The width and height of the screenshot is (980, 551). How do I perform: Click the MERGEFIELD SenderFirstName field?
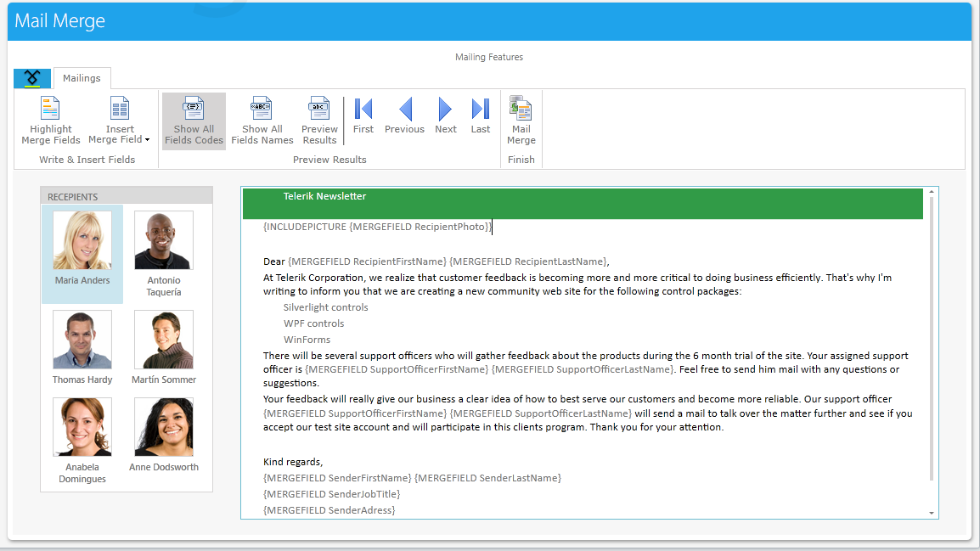pos(337,478)
